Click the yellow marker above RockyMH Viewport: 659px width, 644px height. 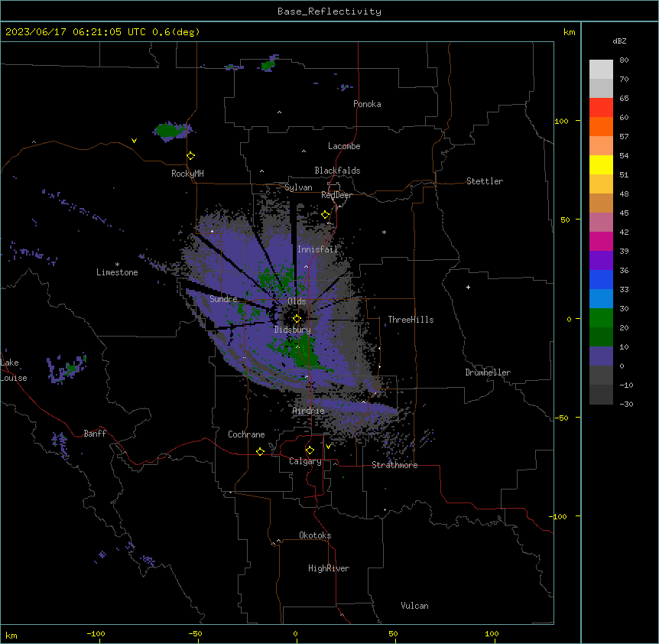click(191, 155)
